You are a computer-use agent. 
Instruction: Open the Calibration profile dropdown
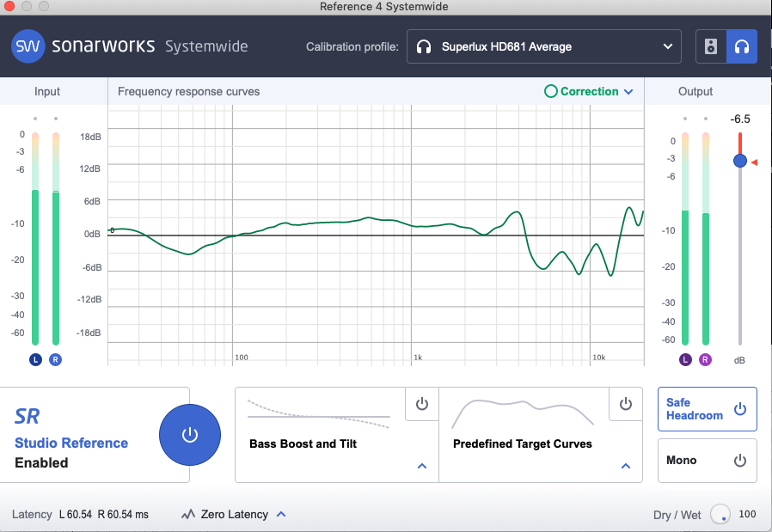click(x=543, y=46)
